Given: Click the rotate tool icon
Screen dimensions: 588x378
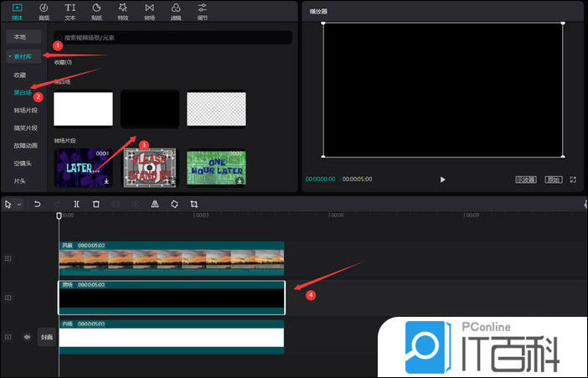Looking at the screenshot, I should [x=174, y=204].
